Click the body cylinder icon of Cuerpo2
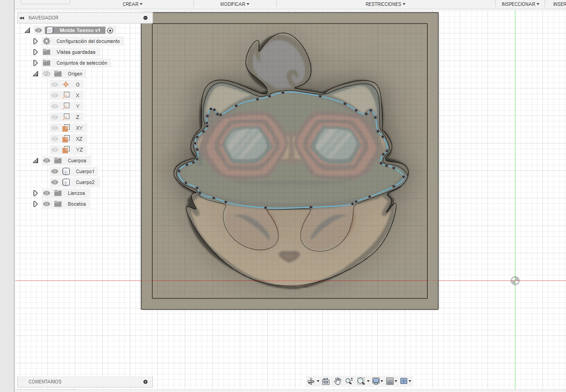Image resolution: width=566 pixels, height=392 pixels. coord(66,182)
